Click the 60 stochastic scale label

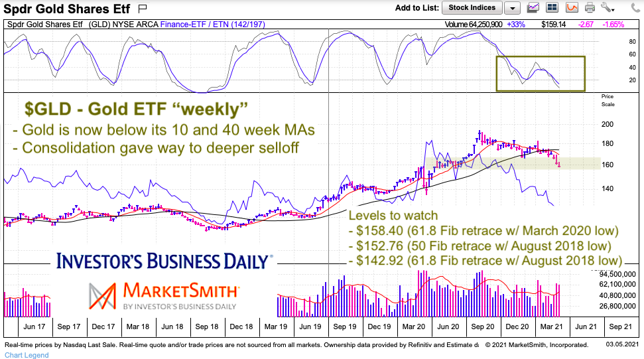coord(633,54)
